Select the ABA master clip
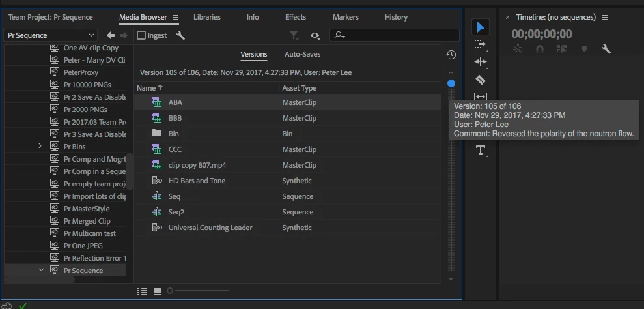 288,102
